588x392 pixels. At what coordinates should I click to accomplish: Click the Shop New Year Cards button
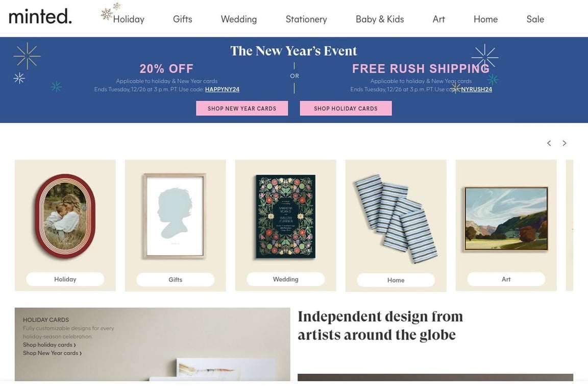coord(242,108)
